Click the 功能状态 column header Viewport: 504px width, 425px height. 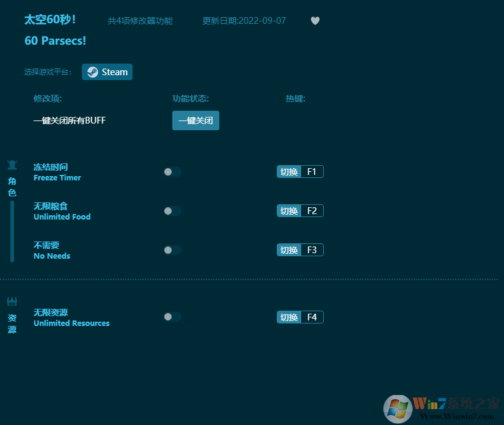pyautogui.click(x=191, y=98)
